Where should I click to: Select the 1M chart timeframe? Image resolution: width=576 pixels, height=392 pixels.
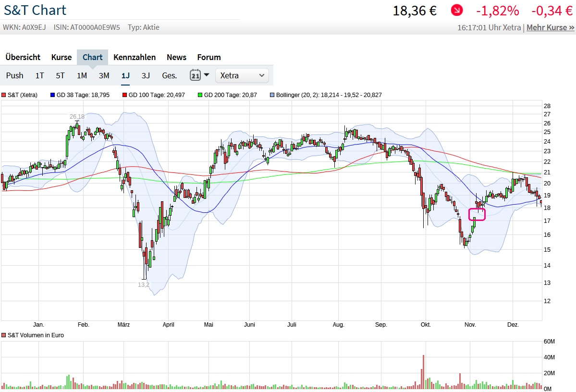coord(82,75)
